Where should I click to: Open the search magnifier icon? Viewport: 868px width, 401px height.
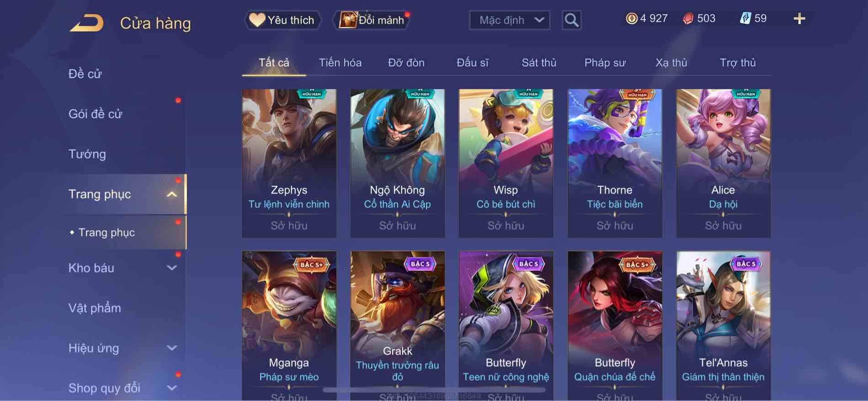[571, 20]
